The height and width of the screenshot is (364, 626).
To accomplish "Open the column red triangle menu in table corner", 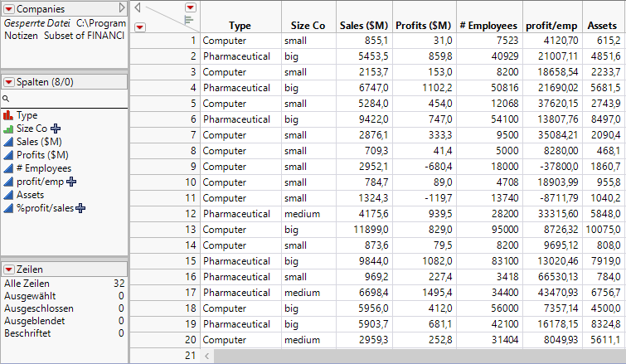I will tap(191, 7).
